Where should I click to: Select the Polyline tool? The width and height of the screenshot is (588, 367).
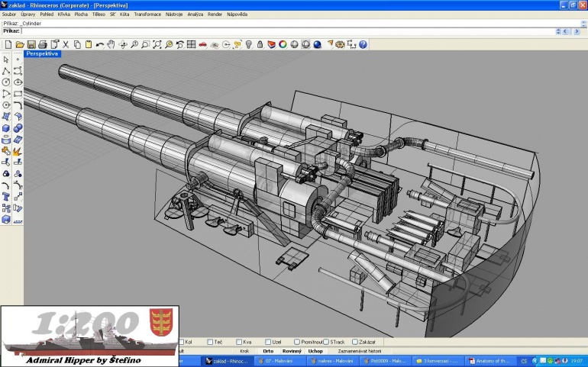[6, 71]
